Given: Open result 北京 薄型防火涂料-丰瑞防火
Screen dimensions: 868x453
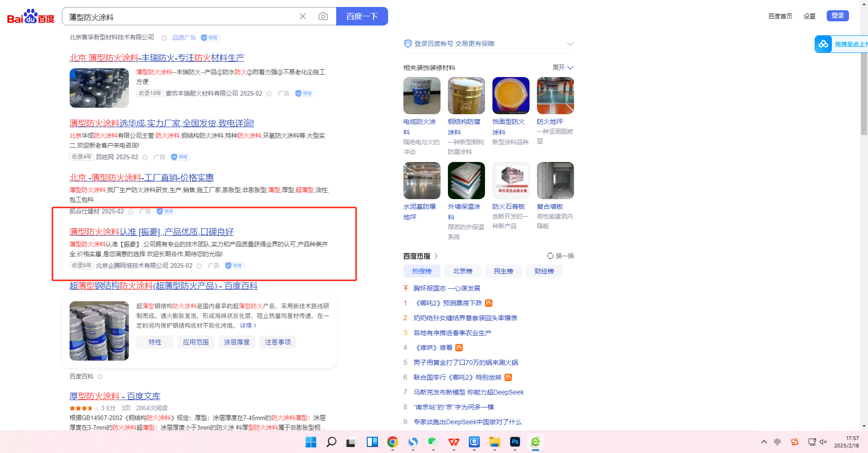Looking at the screenshot, I should [x=157, y=58].
